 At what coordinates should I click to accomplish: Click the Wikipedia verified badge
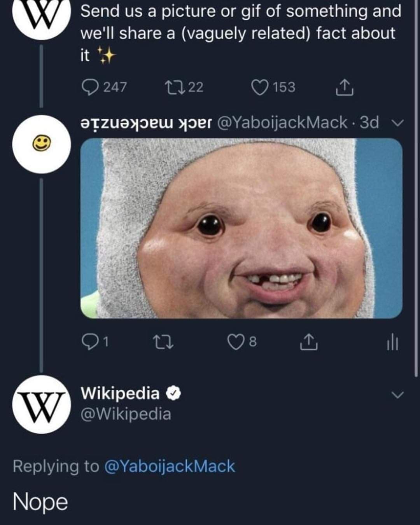(x=173, y=394)
